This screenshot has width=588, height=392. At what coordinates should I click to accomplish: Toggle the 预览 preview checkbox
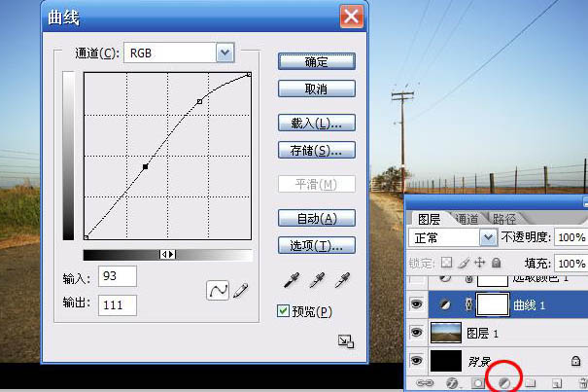point(284,311)
